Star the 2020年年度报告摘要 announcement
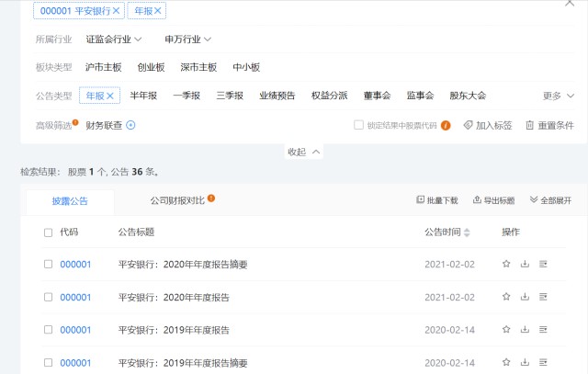588x374 pixels. point(505,265)
